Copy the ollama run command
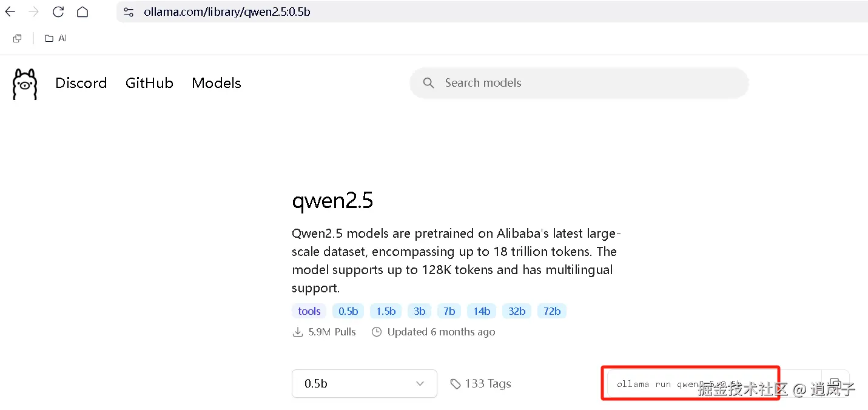The height and width of the screenshot is (410, 868). (835, 383)
